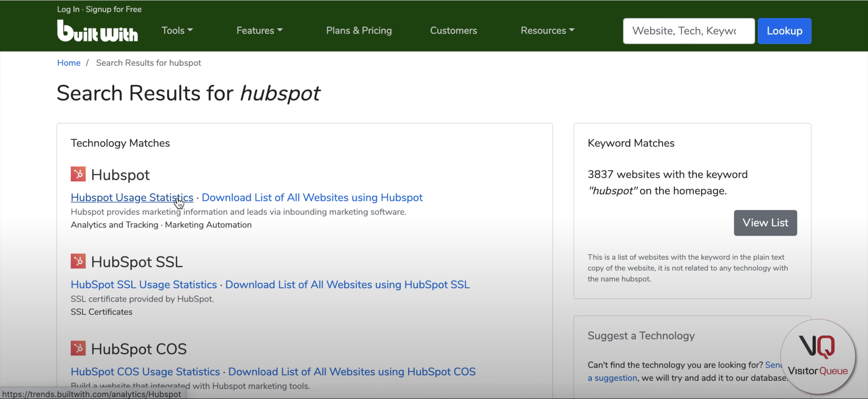Open the Visitor Queue VQ badge
Viewport: 868px width, 399px height.
click(x=818, y=357)
